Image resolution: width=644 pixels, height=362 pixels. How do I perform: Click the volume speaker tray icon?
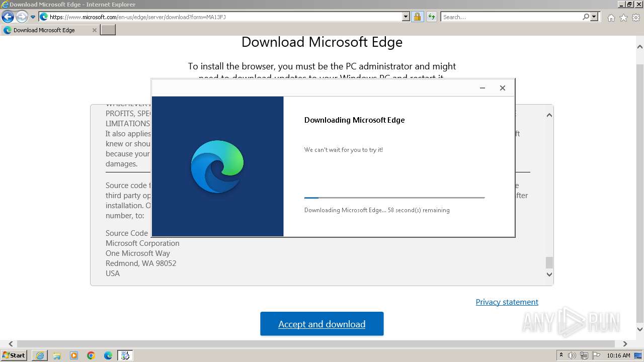point(573,355)
